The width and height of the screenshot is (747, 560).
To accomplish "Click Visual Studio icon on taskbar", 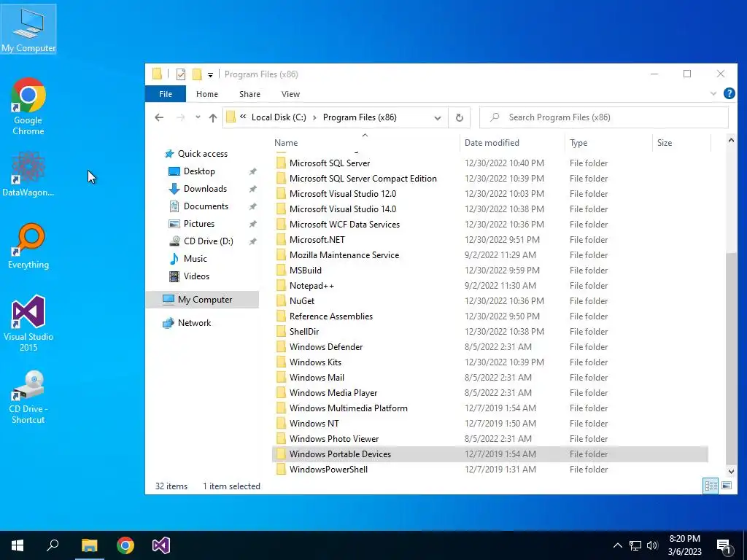I will click(x=161, y=545).
